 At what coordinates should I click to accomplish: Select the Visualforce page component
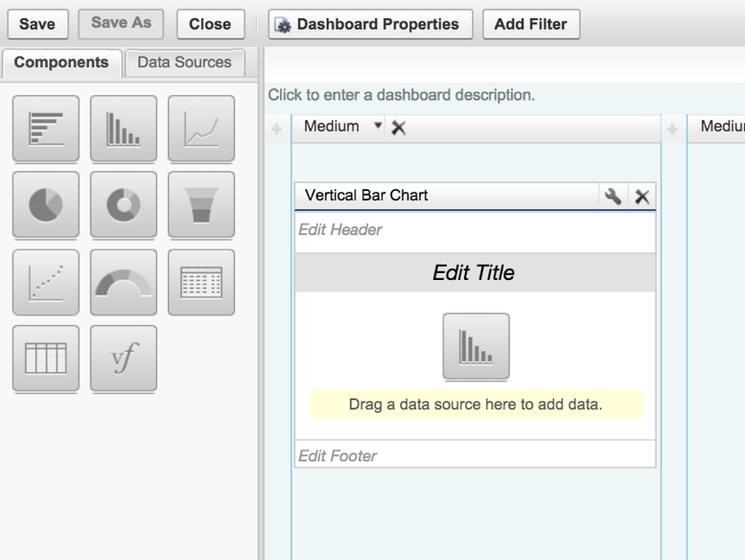coord(124,359)
